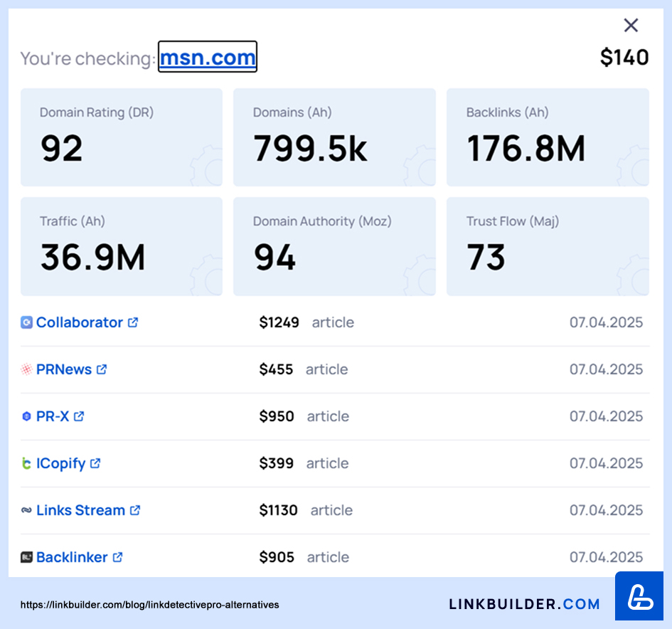Open the Collaborator marketplace link

[79, 322]
